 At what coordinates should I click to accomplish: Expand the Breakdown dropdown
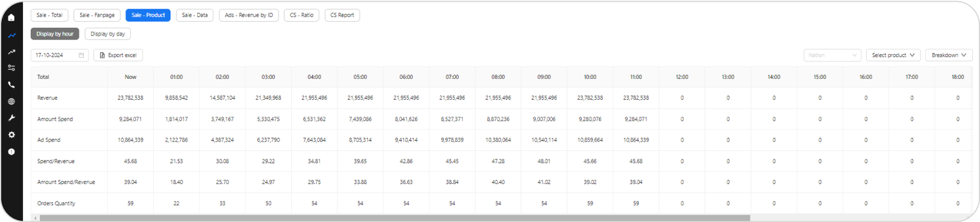(949, 55)
